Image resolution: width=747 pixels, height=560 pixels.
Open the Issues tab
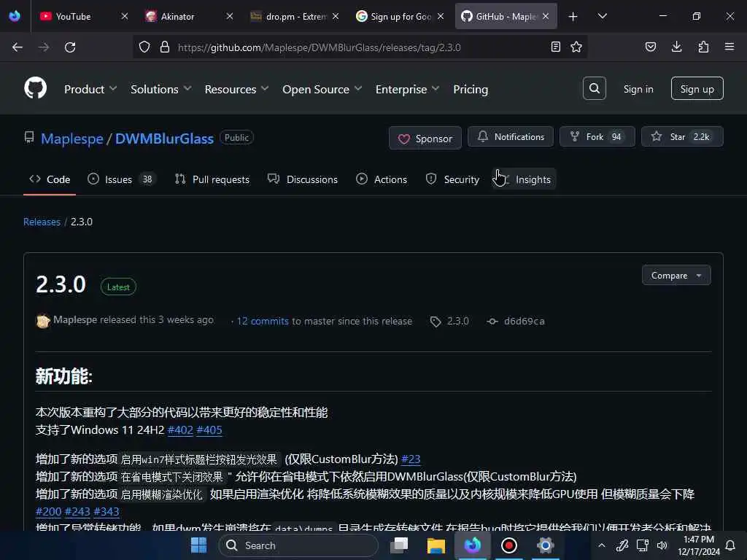(x=122, y=179)
